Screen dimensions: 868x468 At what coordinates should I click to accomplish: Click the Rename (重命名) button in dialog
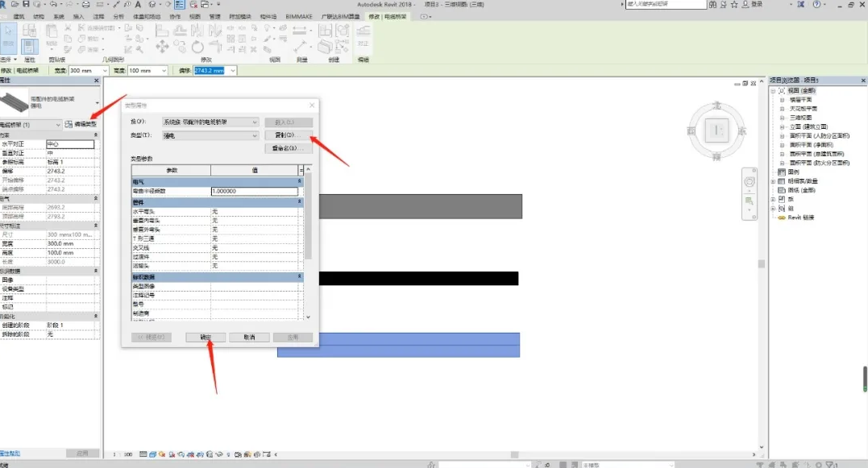point(289,148)
